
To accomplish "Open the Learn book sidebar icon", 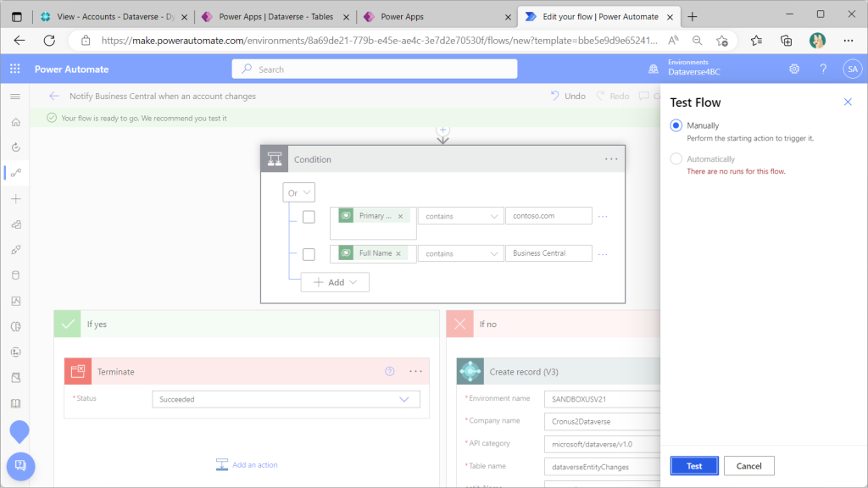I will pyautogui.click(x=16, y=403).
